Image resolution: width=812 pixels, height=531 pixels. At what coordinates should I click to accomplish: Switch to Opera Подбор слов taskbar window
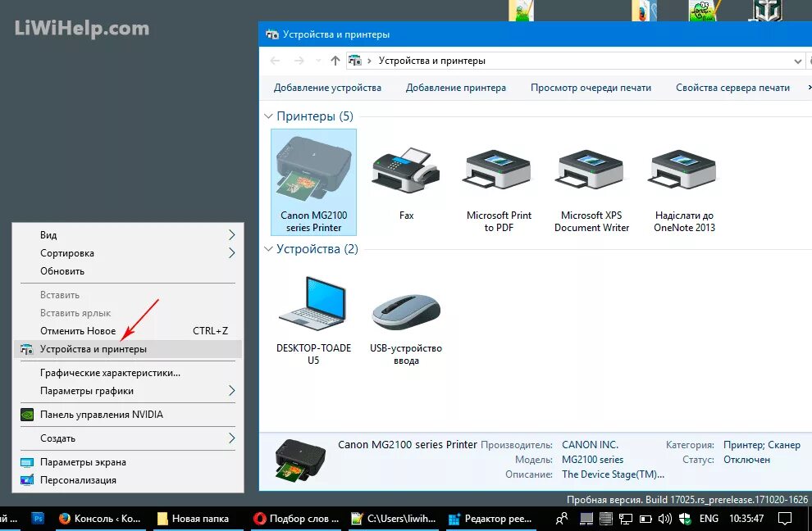coord(296,519)
